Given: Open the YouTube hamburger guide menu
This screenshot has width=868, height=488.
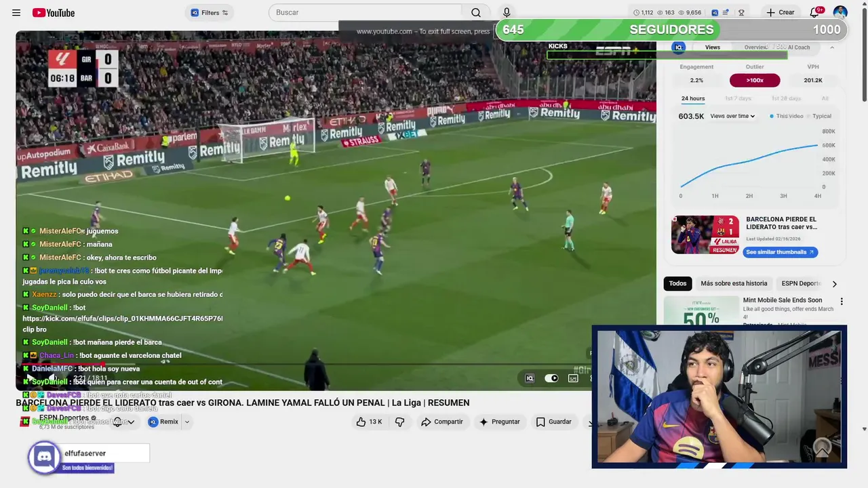Looking at the screenshot, I should pos(16,13).
